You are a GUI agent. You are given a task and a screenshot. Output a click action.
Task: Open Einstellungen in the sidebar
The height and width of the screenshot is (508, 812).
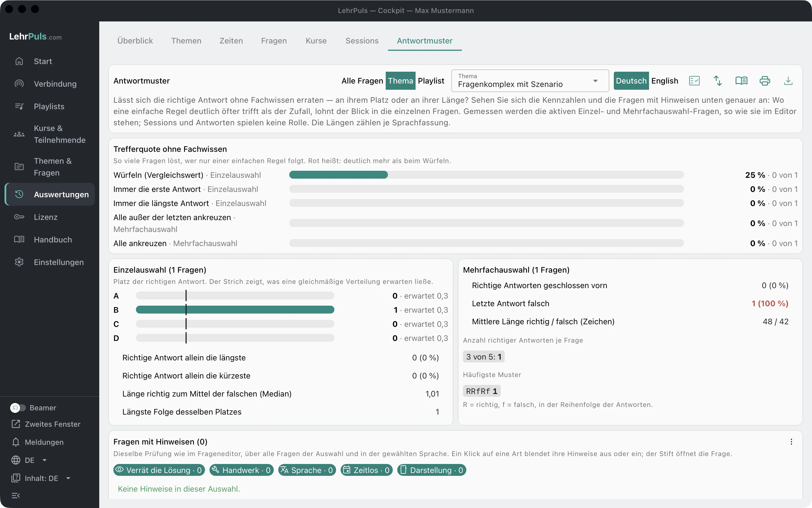[x=50, y=262]
